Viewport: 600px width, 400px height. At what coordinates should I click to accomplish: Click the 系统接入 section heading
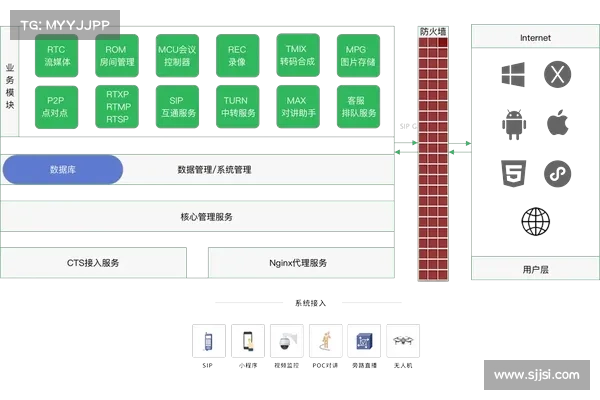[x=310, y=303]
